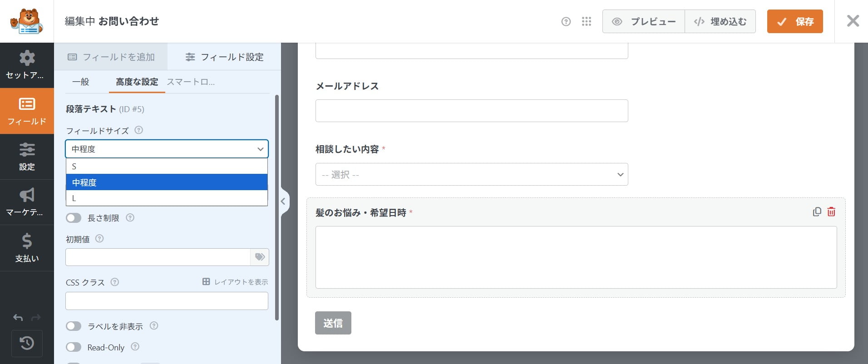Open the Setup (セットア…) sidebar panel
The height and width of the screenshot is (364, 868).
pos(27,65)
